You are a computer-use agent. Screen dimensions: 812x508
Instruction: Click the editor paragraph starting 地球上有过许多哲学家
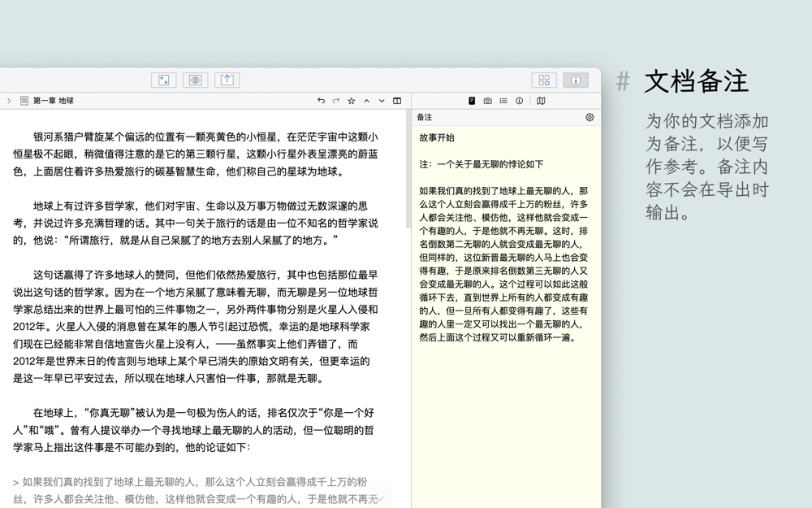(x=196, y=223)
